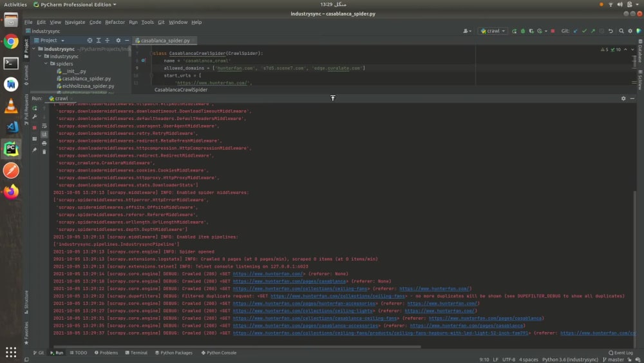The width and height of the screenshot is (644, 363).
Task: Open the Problems tool window
Action: [x=106, y=353]
